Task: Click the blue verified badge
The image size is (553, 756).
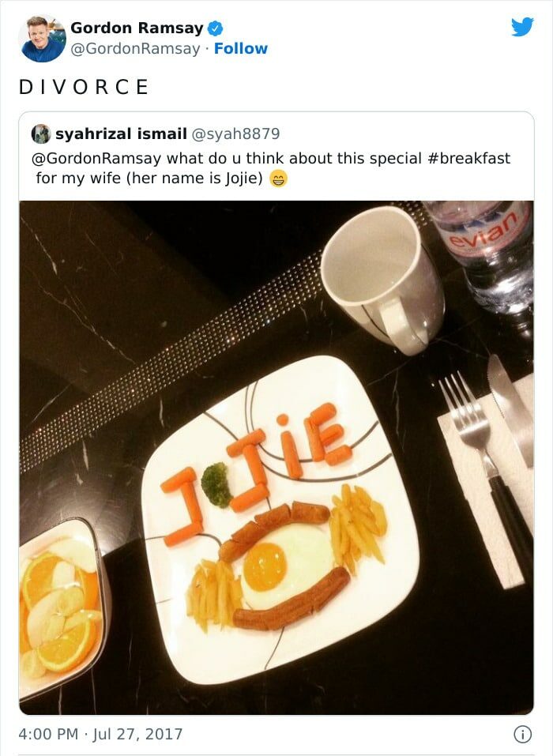Action: [215, 28]
